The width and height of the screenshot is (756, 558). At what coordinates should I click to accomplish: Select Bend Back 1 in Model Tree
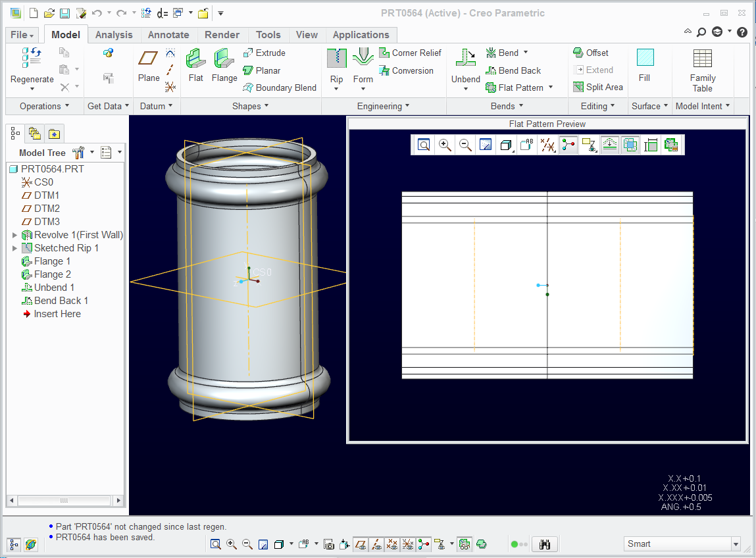(55, 301)
